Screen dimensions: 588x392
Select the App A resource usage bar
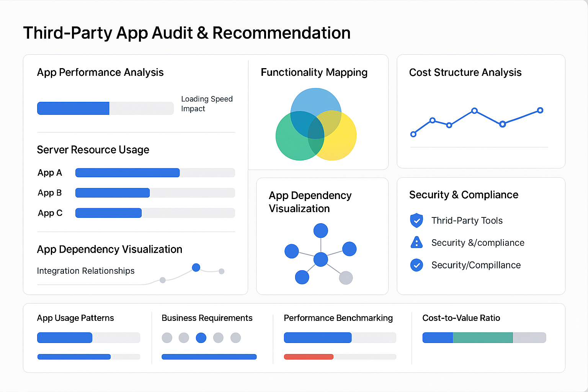[127, 173]
